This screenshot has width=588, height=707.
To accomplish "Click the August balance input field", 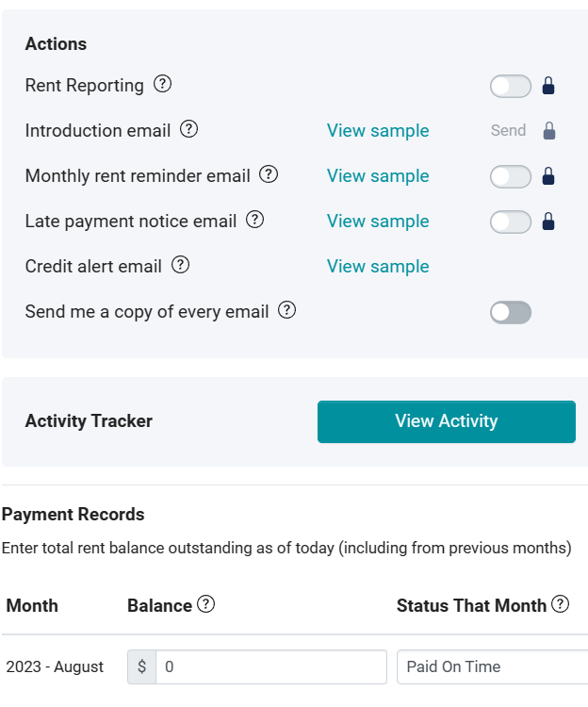I will click(271, 666).
